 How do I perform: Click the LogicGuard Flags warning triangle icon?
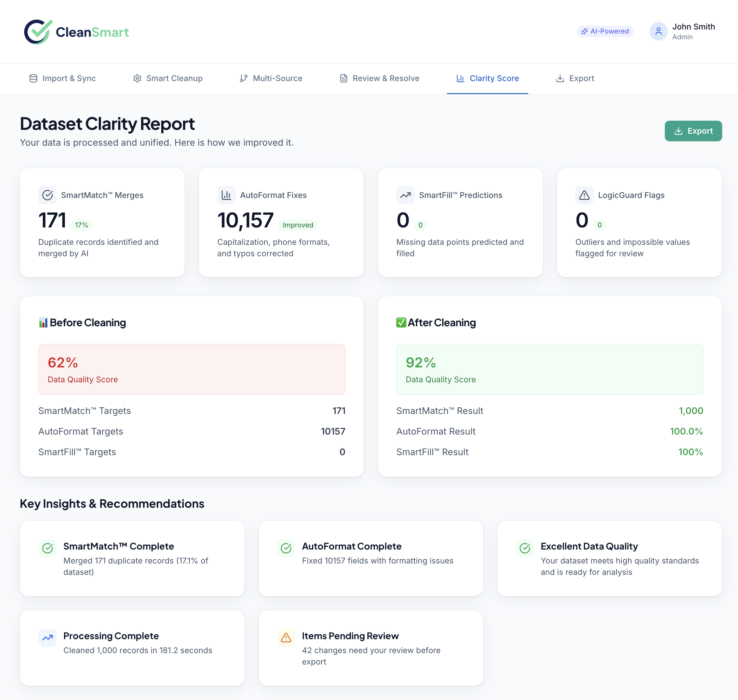point(584,195)
